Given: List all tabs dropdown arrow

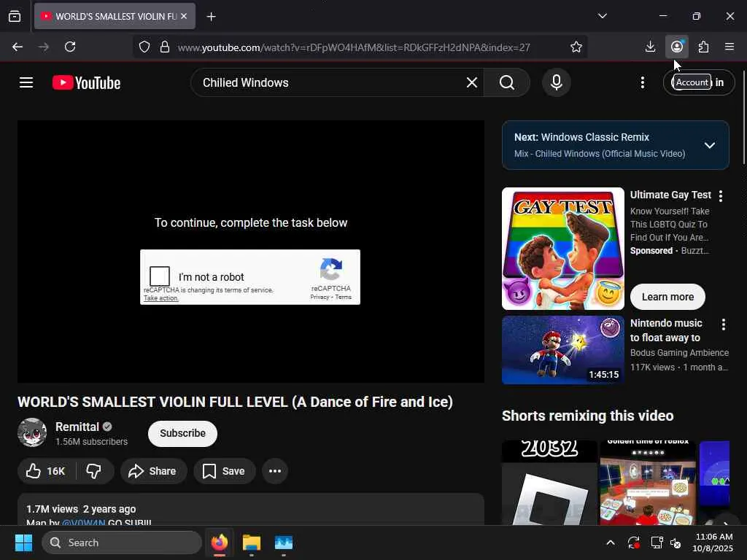Looking at the screenshot, I should click(602, 16).
